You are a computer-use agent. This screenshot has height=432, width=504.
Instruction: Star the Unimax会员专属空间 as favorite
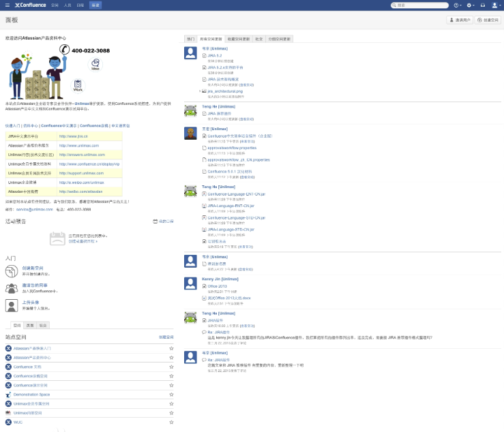click(x=171, y=404)
